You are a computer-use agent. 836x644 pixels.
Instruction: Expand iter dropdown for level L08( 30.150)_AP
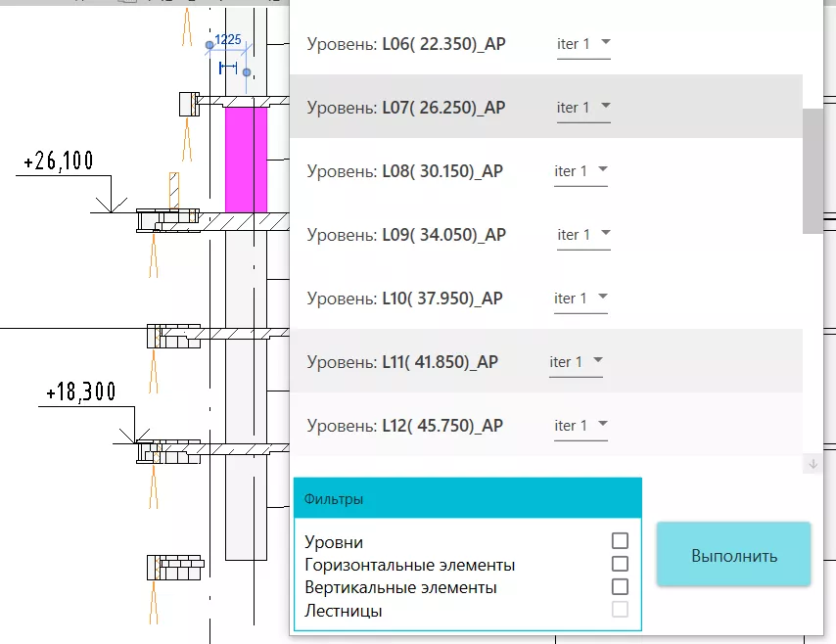click(581, 171)
